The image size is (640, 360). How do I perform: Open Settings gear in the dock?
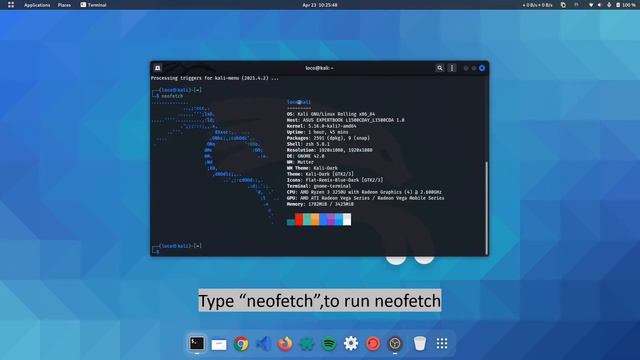click(x=351, y=344)
